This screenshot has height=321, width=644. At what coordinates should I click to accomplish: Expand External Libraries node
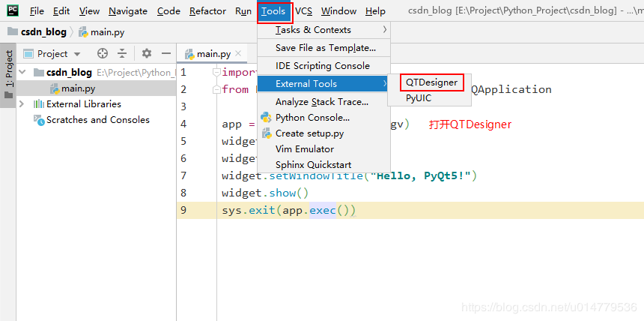[22, 104]
